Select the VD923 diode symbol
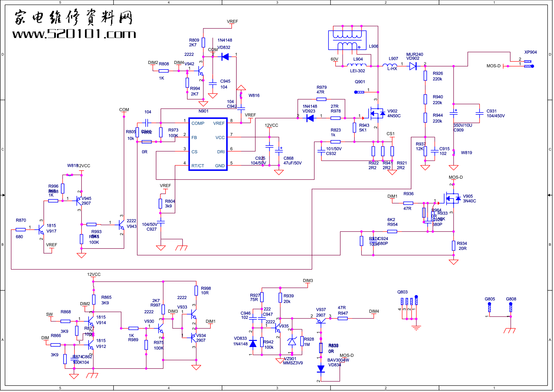 (x=310, y=118)
